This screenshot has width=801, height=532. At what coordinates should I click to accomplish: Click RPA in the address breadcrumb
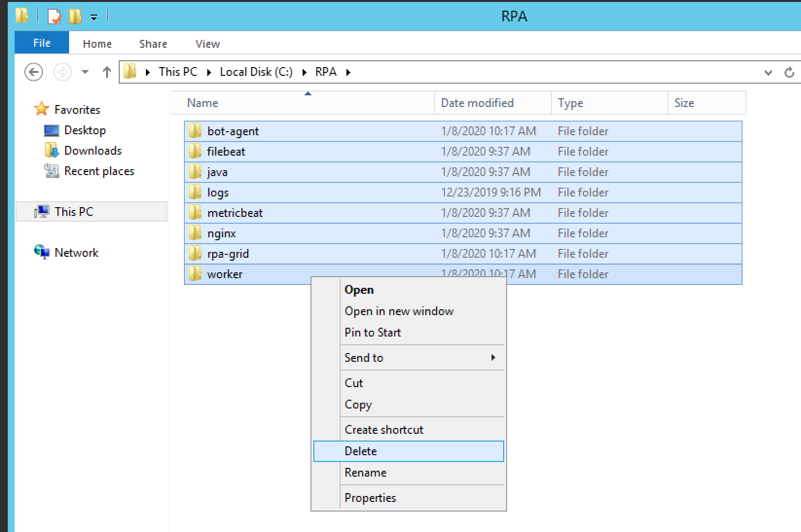[x=326, y=72]
